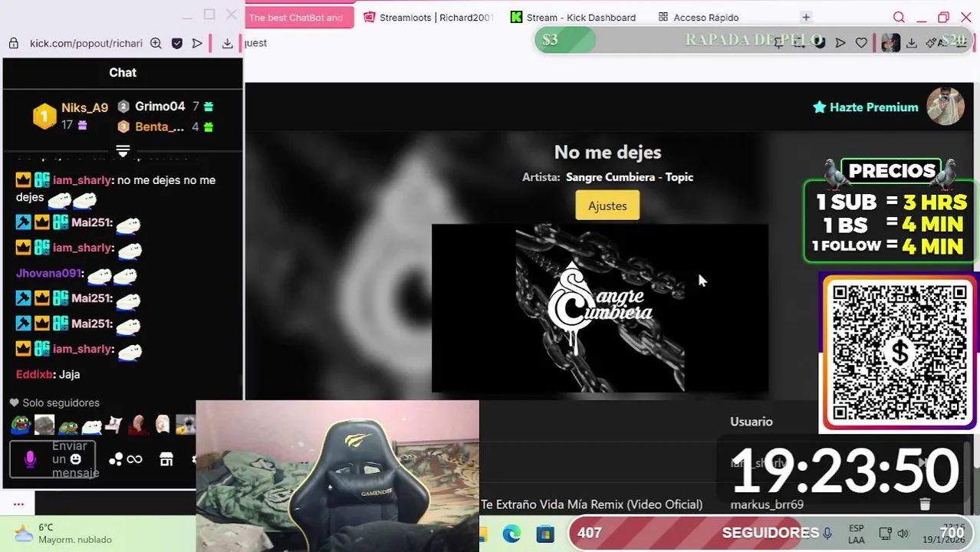Click the yellow Ajustes button
Image resolution: width=980 pixels, height=552 pixels.
click(x=607, y=205)
